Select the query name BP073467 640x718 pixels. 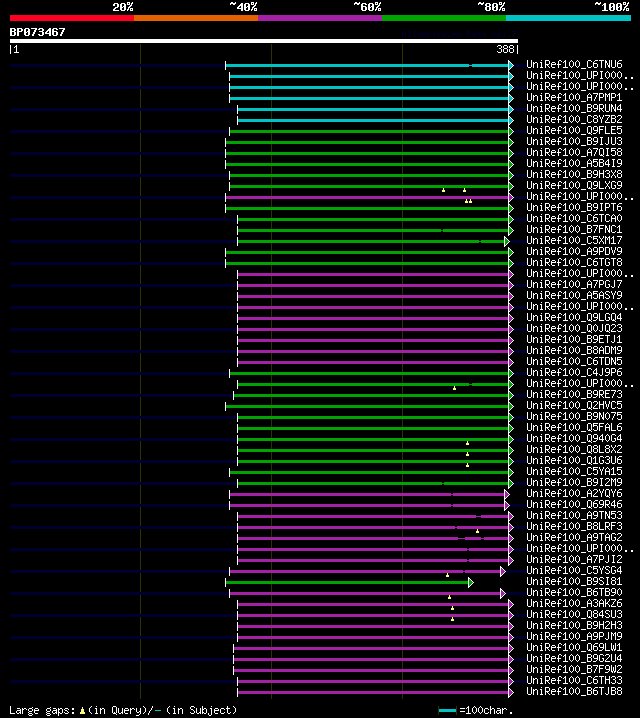tap(38, 32)
